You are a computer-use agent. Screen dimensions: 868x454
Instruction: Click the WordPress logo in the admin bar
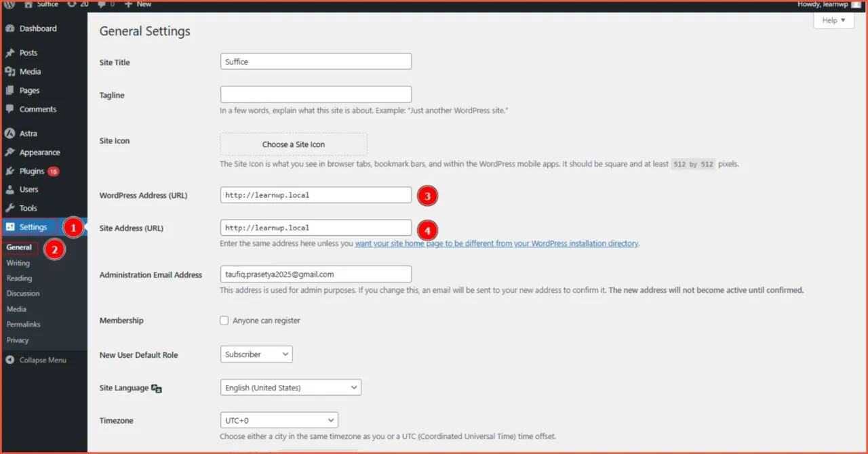pos(8,5)
